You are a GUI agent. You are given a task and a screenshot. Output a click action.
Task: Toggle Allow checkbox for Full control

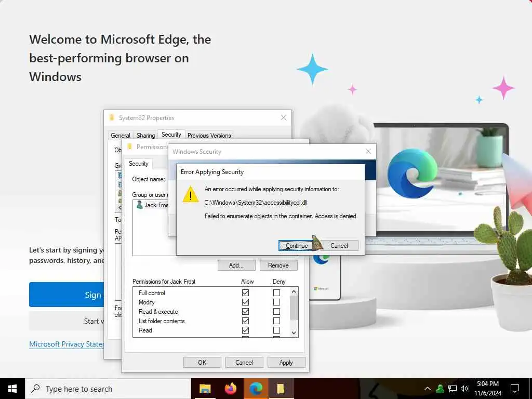(x=245, y=292)
